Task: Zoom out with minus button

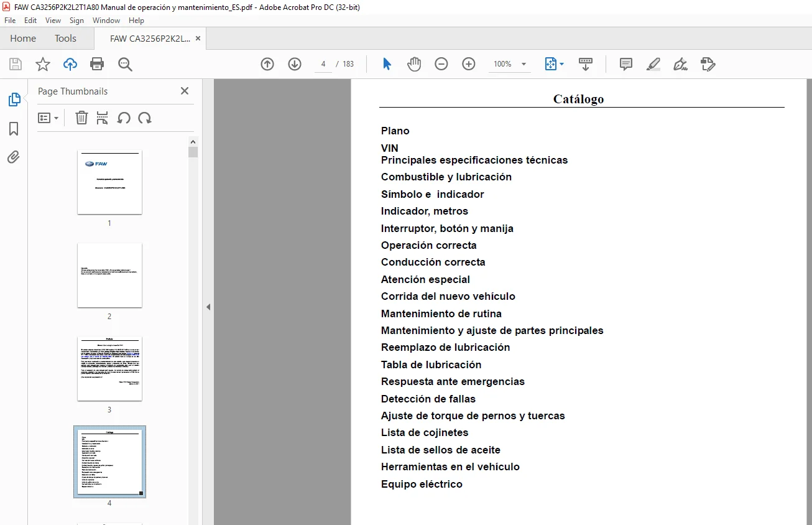Action: point(441,64)
